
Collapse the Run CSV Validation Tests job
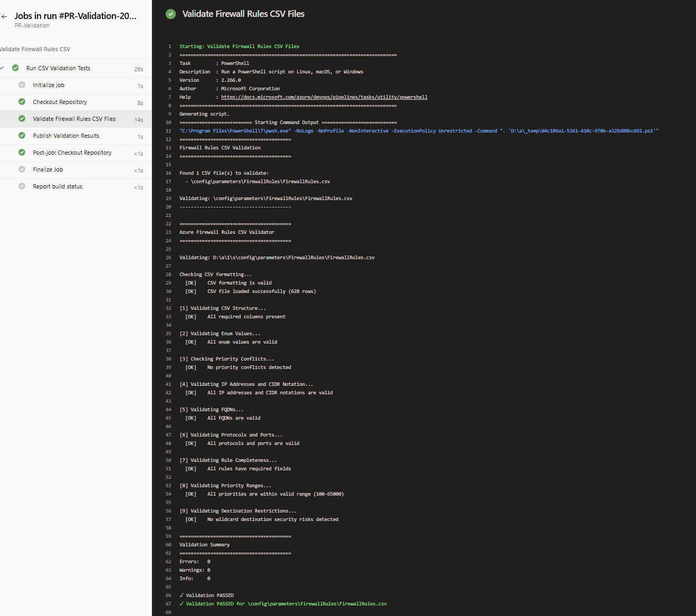[3, 68]
